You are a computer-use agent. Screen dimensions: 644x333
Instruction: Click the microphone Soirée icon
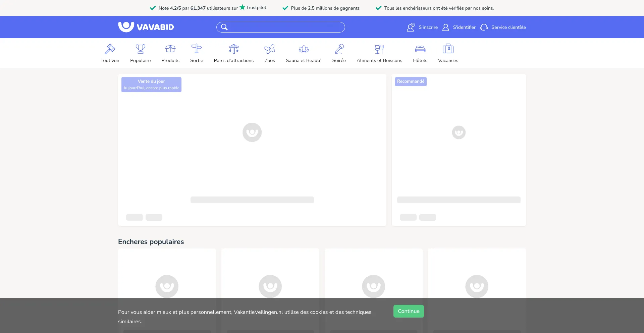339,49
